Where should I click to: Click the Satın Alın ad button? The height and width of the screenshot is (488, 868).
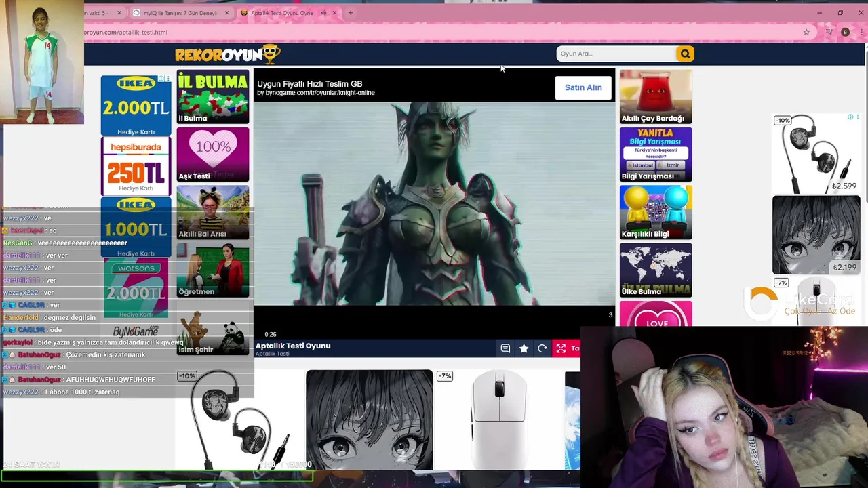[583, 87]
